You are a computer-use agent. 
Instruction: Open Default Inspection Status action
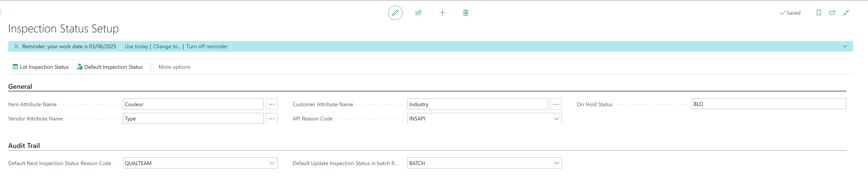[110, 67]
